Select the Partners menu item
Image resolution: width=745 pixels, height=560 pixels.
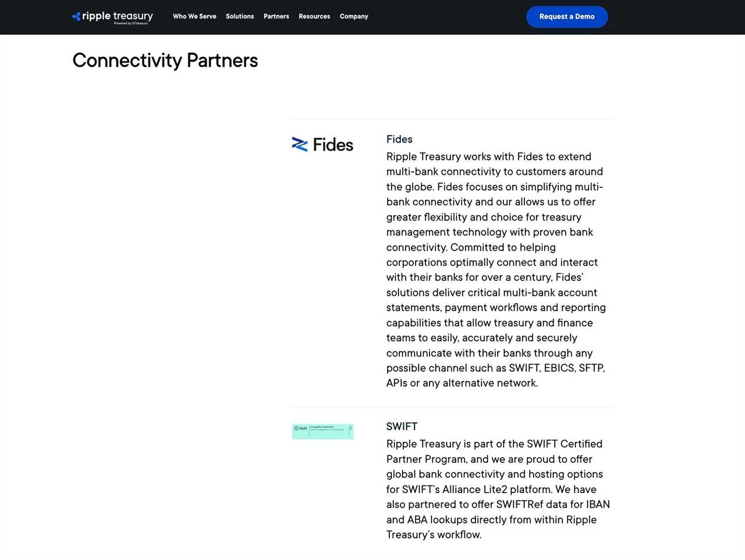(x=276, y=16)
